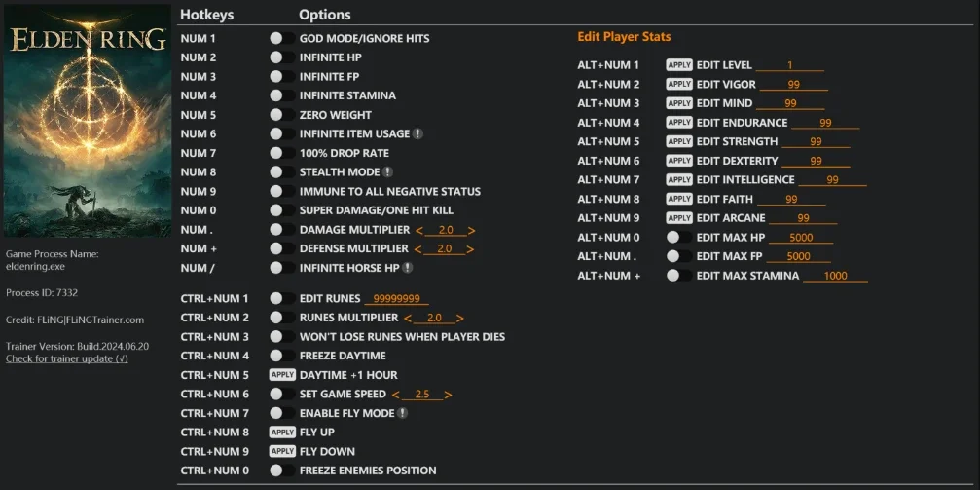Increase Damage Multiplier with right arrow
The width and height of the screenshot is (980, 490).
pos(472,230)
